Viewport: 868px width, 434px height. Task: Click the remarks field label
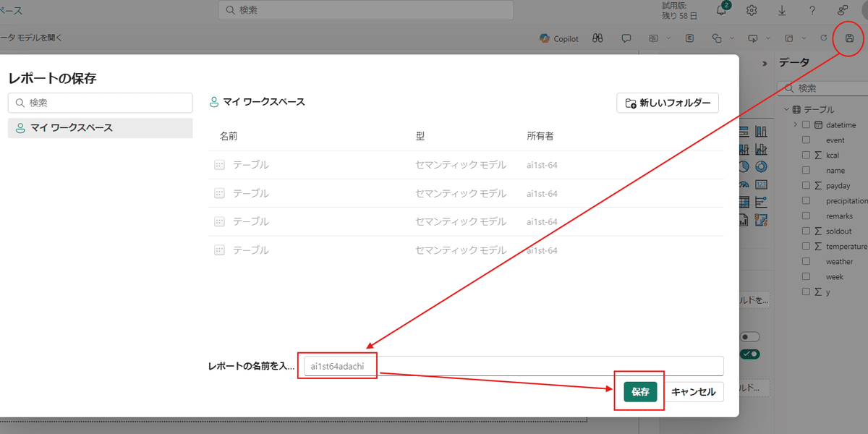click(839, 216)
